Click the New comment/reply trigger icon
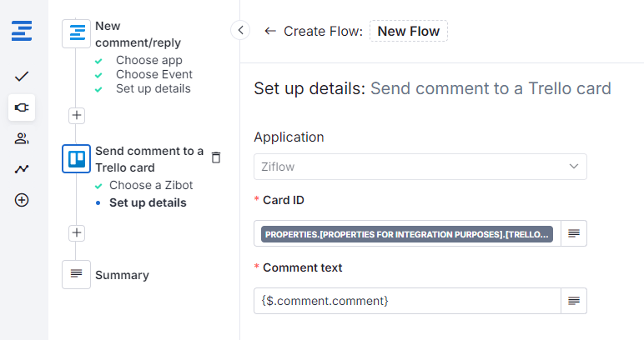This screenshot has width=644, height=340. [x=76, y=33]
